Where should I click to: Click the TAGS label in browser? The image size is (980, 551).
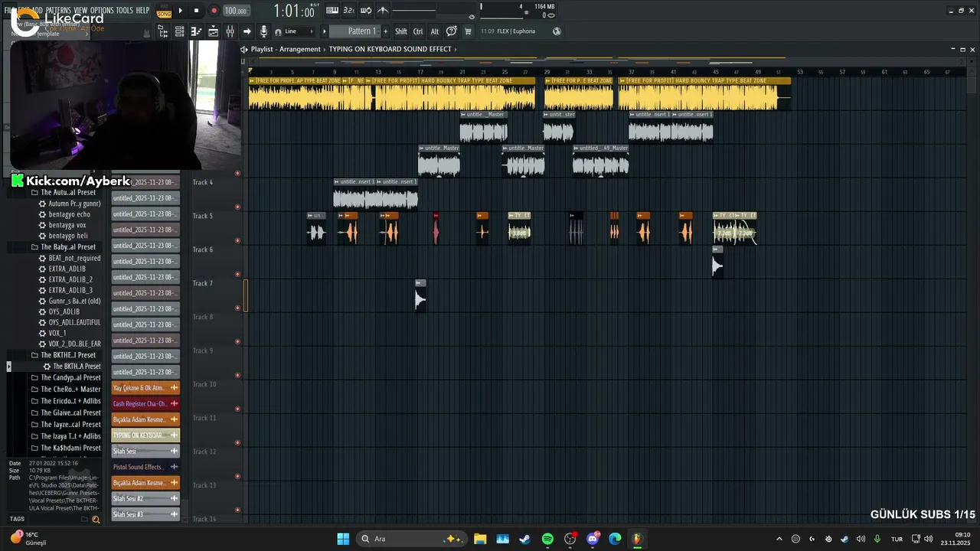(17, 519)
